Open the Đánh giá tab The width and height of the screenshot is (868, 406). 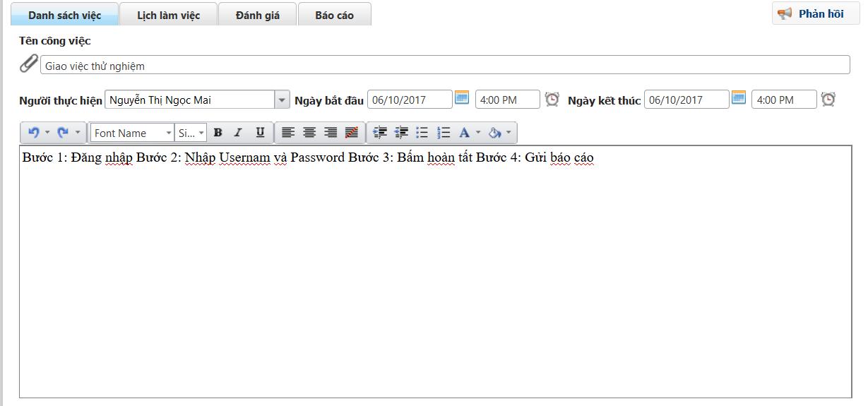tap(258, 15)
